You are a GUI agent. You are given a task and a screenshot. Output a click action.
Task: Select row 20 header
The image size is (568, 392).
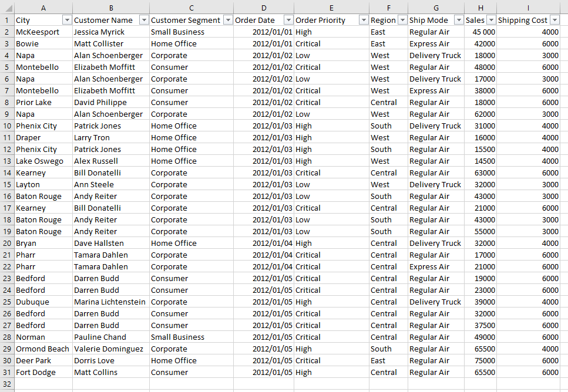7,243
